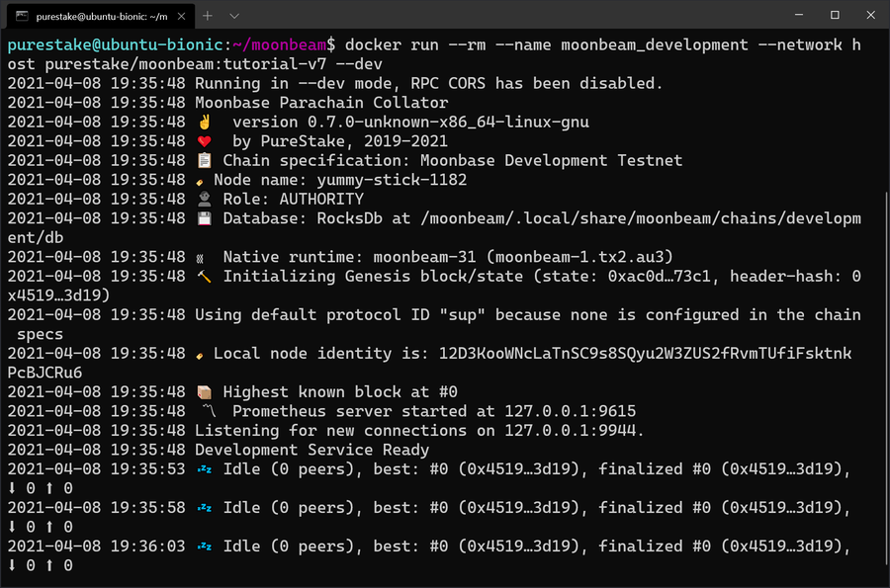Click the terminal vertical scrollbar
The width and height of the screenshot is (890, 588).
click(x=887, y=378)
